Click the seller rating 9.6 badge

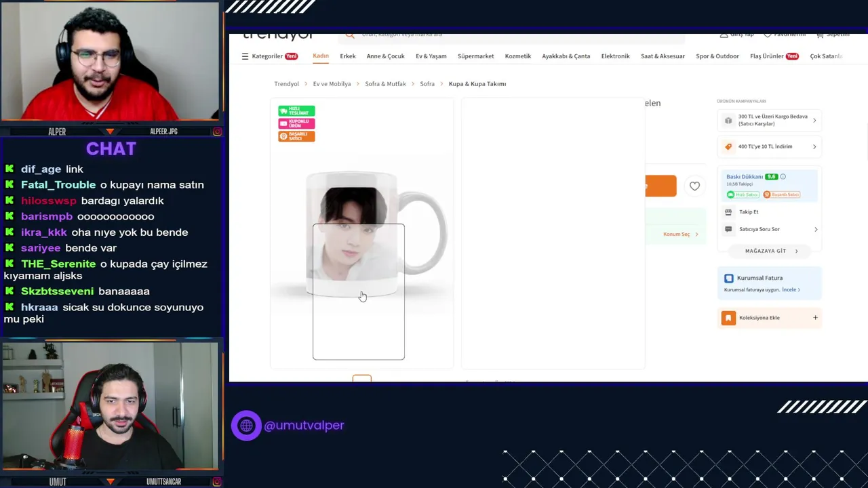[771, 177]
